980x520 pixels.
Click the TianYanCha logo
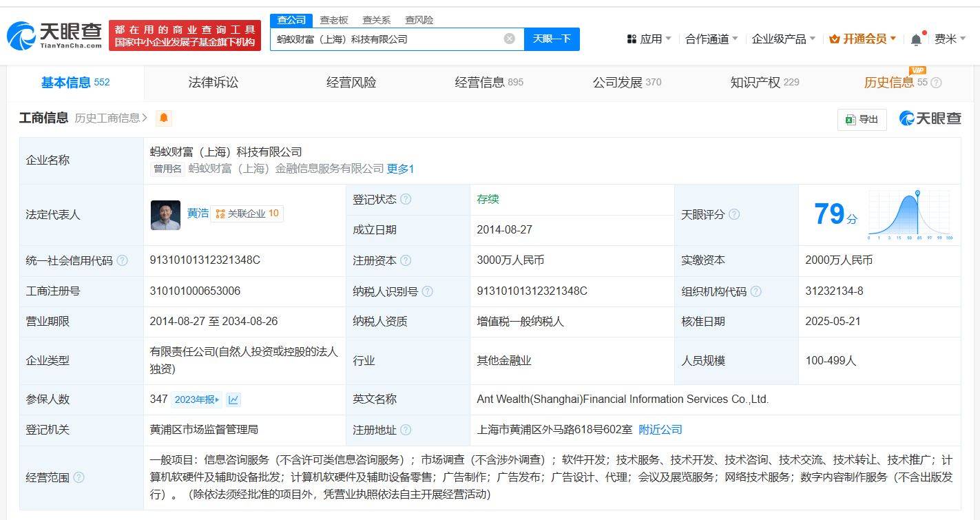[55, 35]
